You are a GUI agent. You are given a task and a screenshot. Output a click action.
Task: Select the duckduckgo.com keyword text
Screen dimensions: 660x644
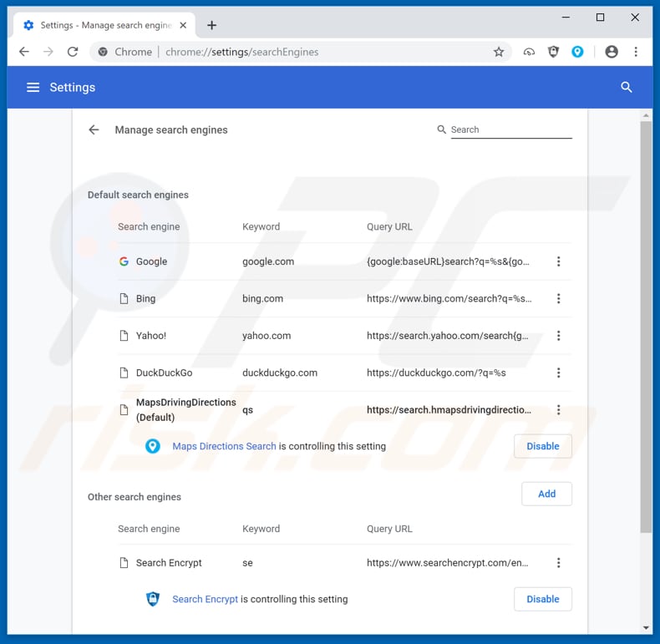(280, 373)
